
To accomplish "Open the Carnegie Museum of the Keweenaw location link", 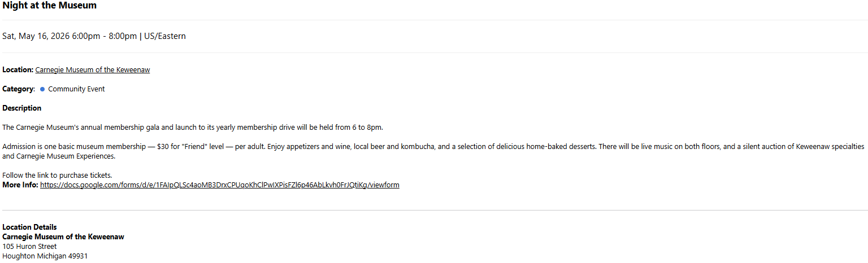I will pos(92,70).
